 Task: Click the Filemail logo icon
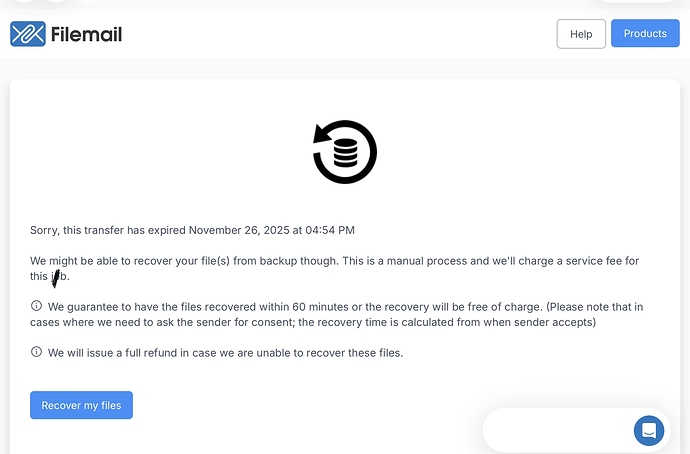click(28, 34)
